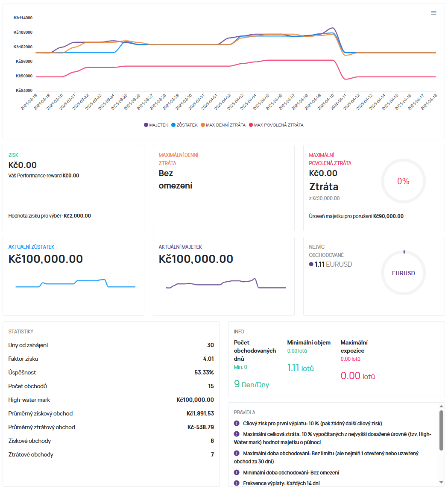448x489 pixels.
Task: Click the Kč84000 y-axis label
Action: click(x=24, y=91)
